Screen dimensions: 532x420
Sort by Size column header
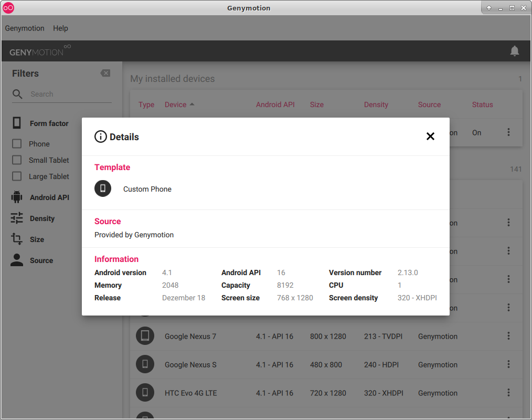316,104
